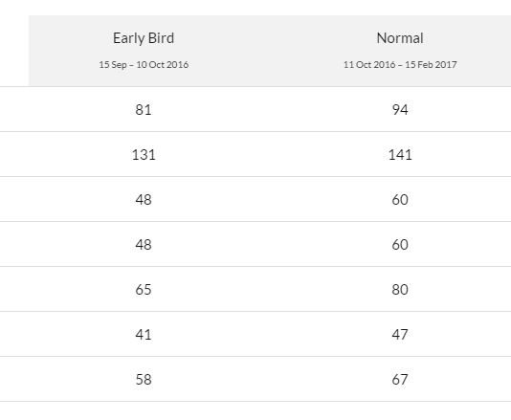Click the Early Bird price 81

click(x=144, y=109)
